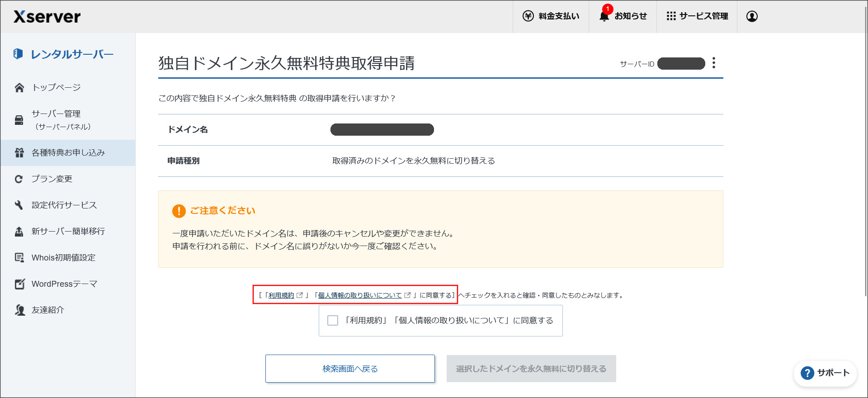This screenshot has width=868, height=398.
Task: Click external link icon beside 利用規約
Action: (299, 295)
